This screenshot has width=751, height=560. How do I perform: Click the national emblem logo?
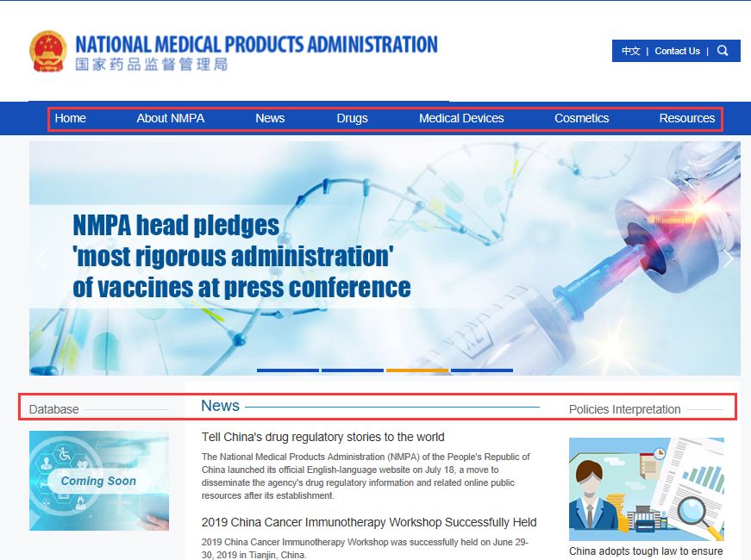pos(47,52)
